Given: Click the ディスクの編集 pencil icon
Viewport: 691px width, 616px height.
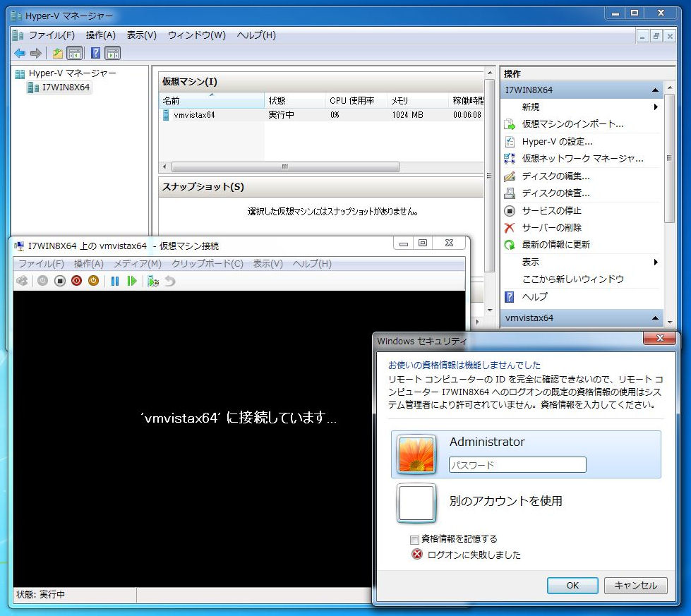Looking at the screenshot, I should [510, 176].
